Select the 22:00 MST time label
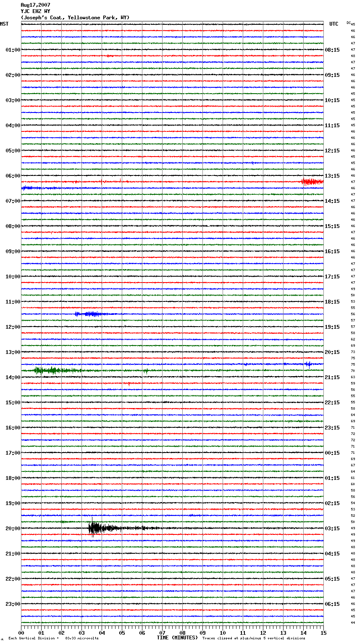The height and width of the screenshot is (644, 357). click(x=13, y=579)
